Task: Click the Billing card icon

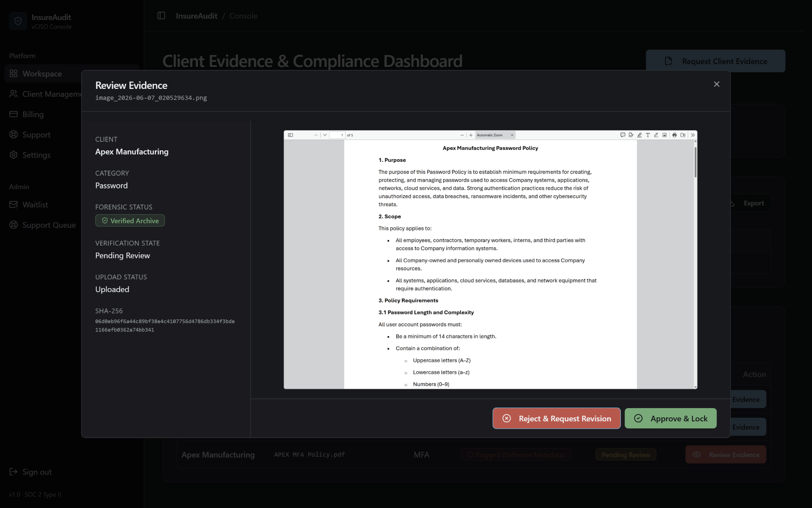Action: coord(14,114)
